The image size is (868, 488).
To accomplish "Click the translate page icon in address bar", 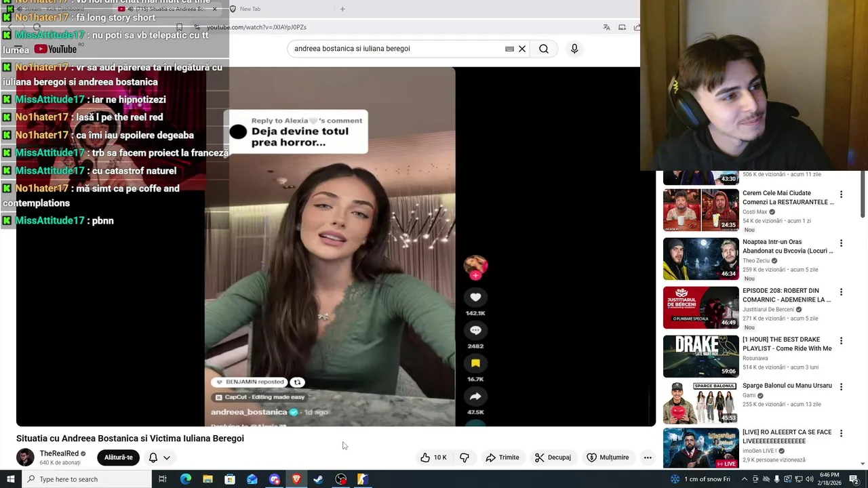I will (606, 27).
